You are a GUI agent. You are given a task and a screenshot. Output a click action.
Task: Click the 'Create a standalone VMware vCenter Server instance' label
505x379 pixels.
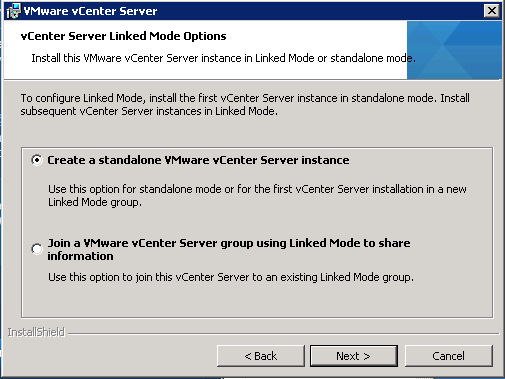pyautogui.click(x=198, y=160)
